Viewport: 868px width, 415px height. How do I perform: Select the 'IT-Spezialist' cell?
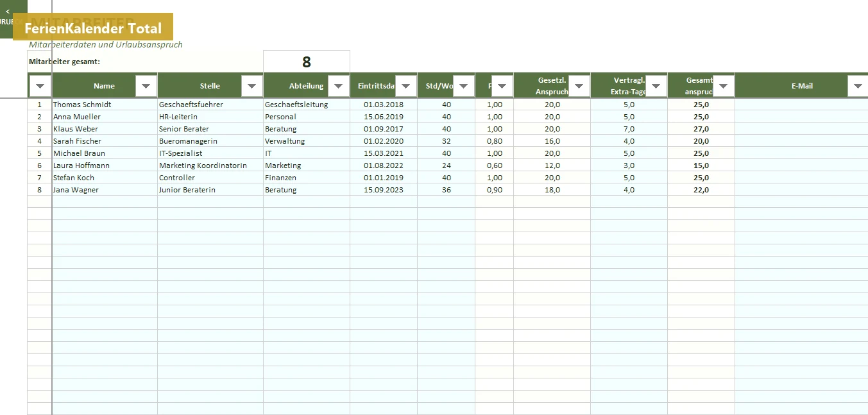(210, 153)
